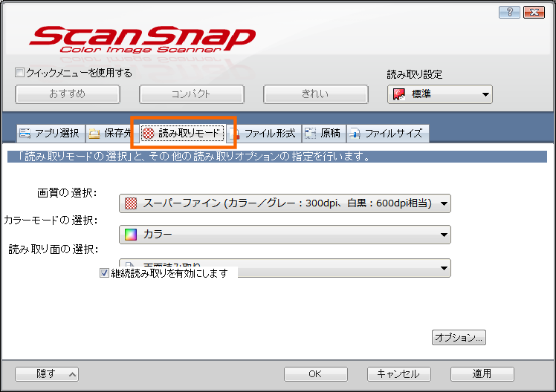
Task: Click the colorful カラー mode swatch
Action: 131,235
